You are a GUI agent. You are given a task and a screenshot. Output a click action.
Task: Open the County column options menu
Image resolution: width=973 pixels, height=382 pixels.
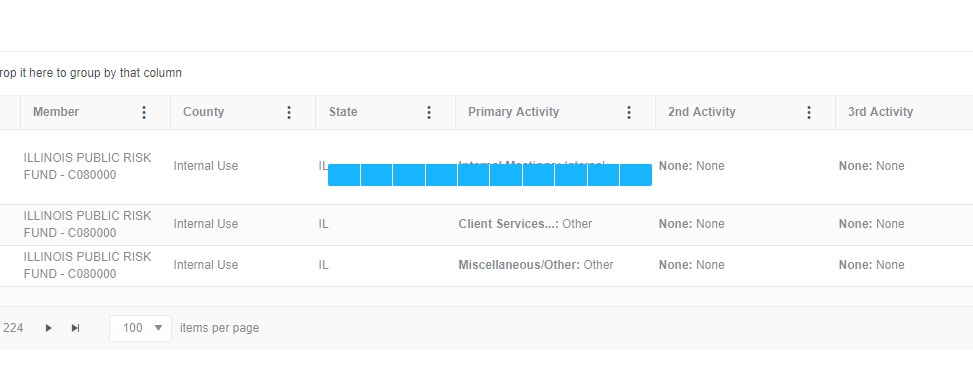(x=289, y=112)
